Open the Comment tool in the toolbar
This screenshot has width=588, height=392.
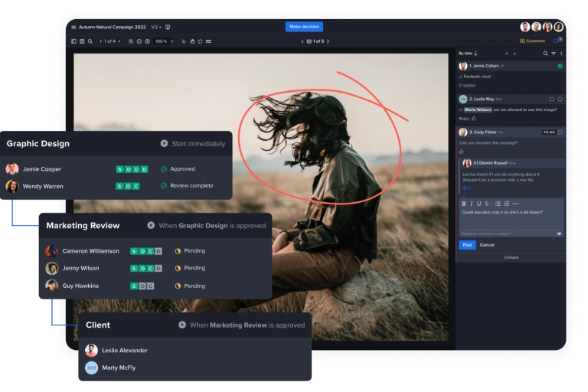(x=533, y=41)
